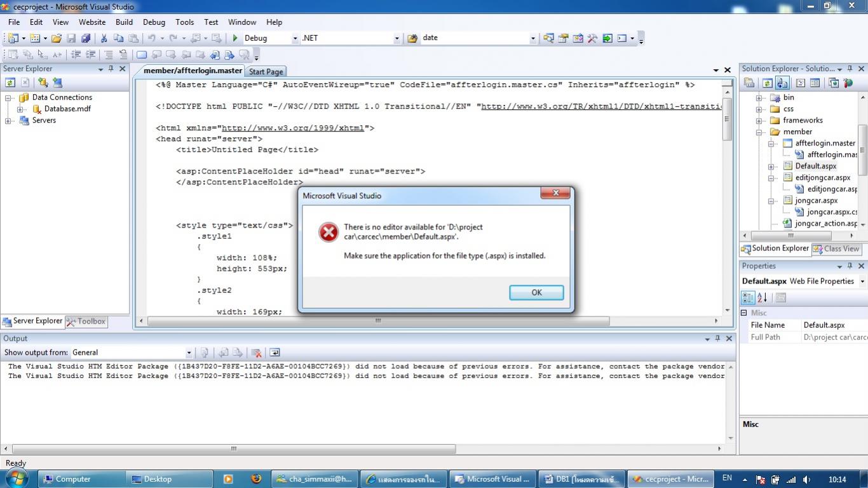Click the Increase Indent icon
The height and width of the screenshot is (488, 868).
coord(91,55)
